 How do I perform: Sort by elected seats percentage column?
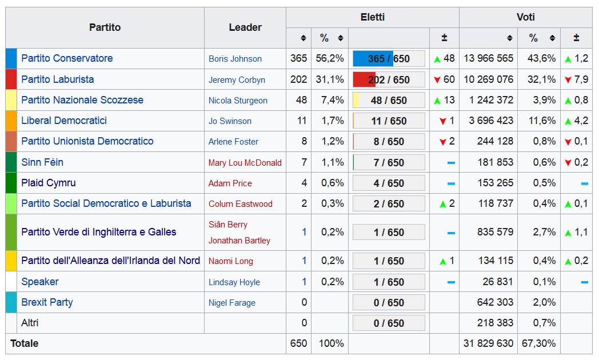(x=340, y=38)
